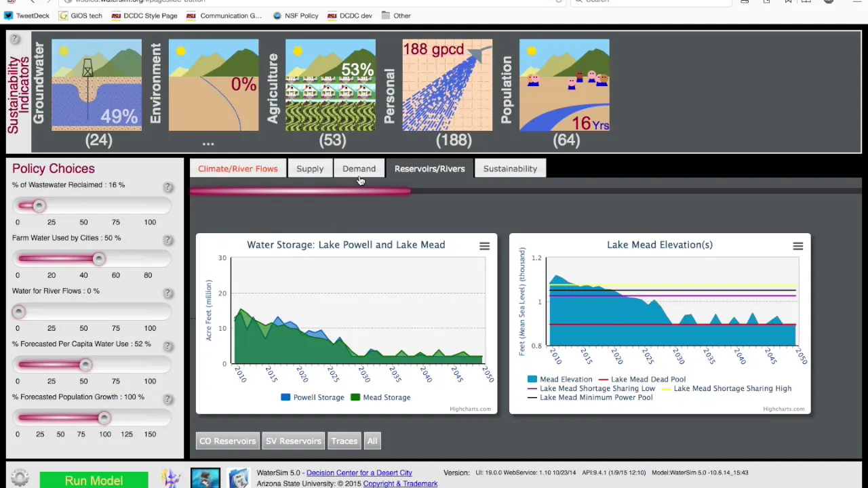Viewport: 868px width, 488px height.
Task: Click the Groundwater indicator image
Action: [96, 85]
